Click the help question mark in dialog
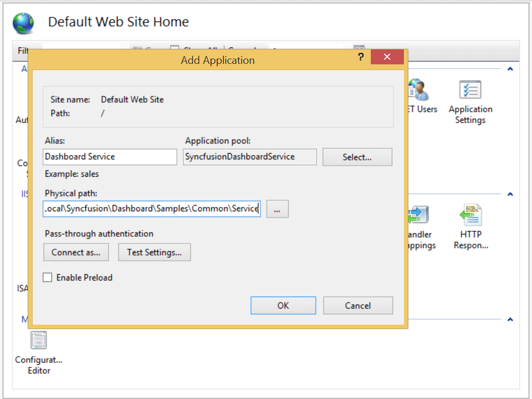This screenshot has width=532, height=399. (361, 57)
